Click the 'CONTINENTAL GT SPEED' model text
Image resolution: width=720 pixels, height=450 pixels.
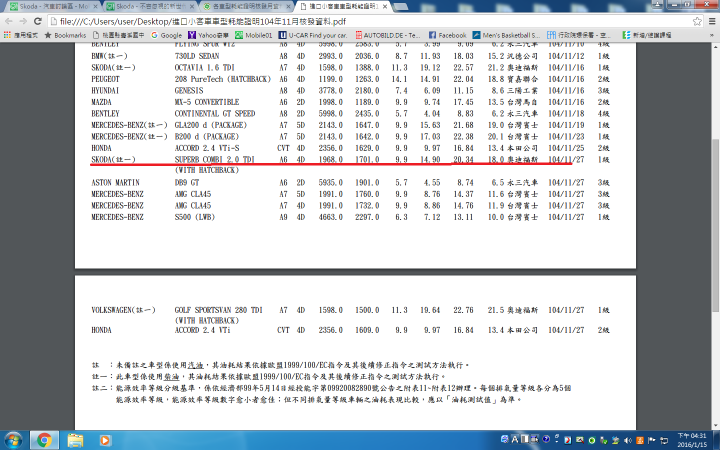[x=214, y=113]
